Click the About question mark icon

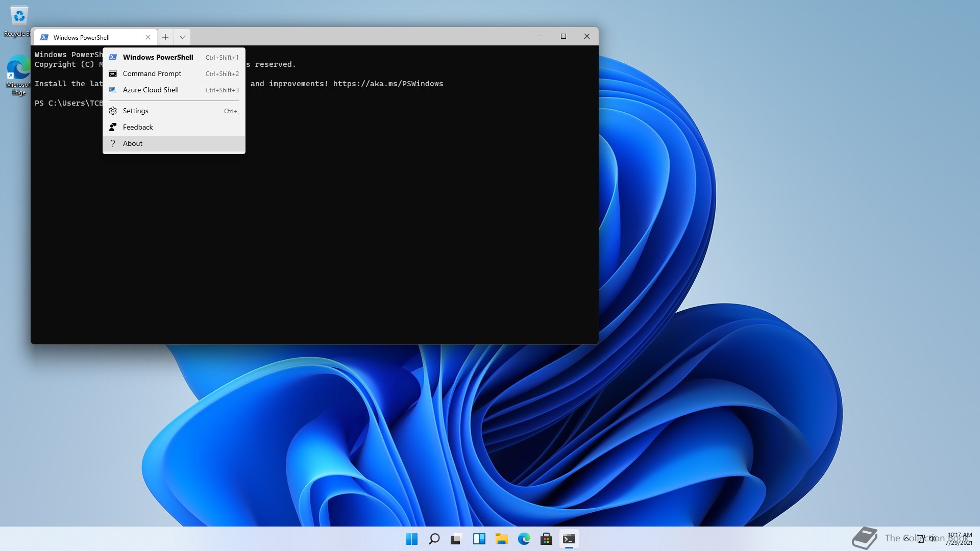click(x=113, y=143)
